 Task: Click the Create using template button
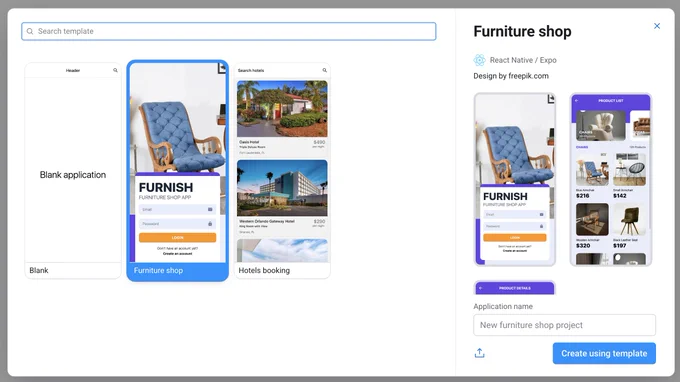pyautogui.click(x=604, y=353)
